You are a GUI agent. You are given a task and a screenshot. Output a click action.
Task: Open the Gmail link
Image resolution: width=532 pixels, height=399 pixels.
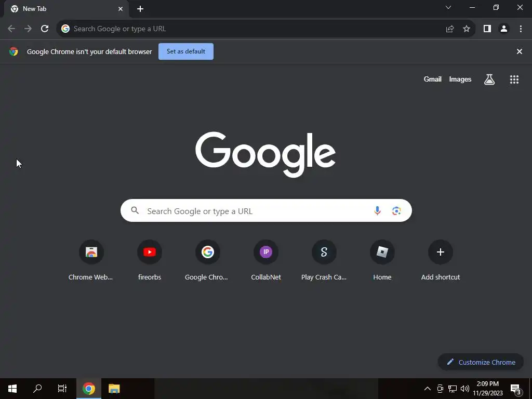433,79
